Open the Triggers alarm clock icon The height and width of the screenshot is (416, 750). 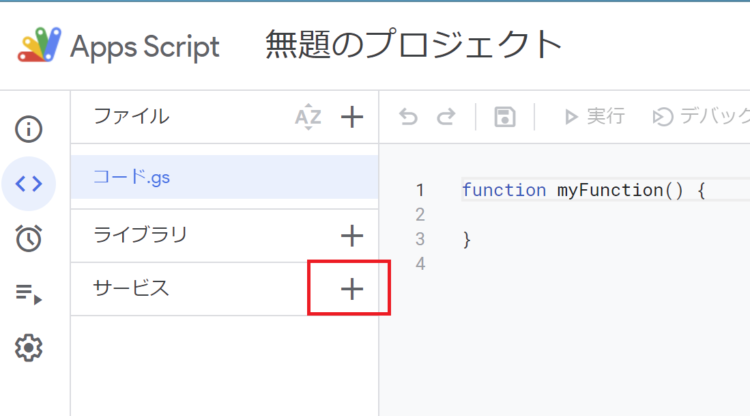(29, 238)
